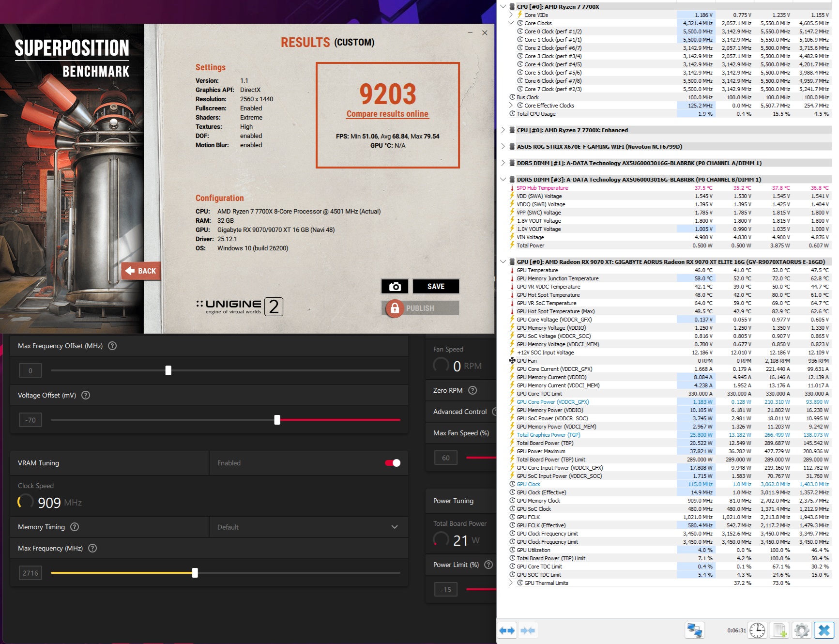Screen dimensions: 839x644
Task: Click the Max Fan Speed field showing 60
Action: (446, 458)
